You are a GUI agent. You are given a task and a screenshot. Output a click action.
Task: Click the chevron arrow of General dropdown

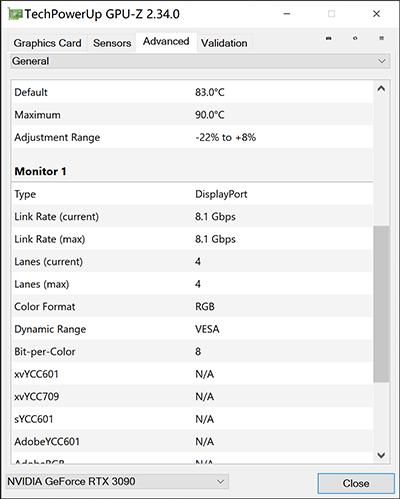[382, 61]
